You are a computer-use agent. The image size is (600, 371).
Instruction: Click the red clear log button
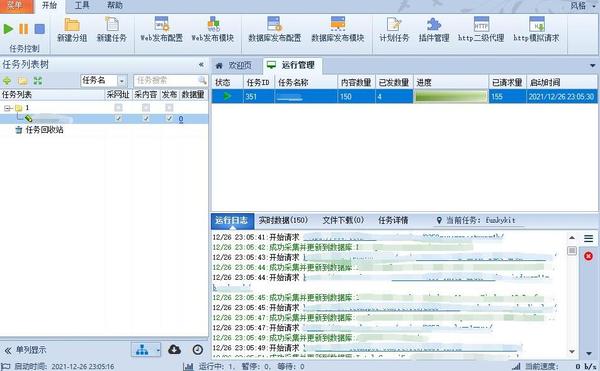point(589,256)
